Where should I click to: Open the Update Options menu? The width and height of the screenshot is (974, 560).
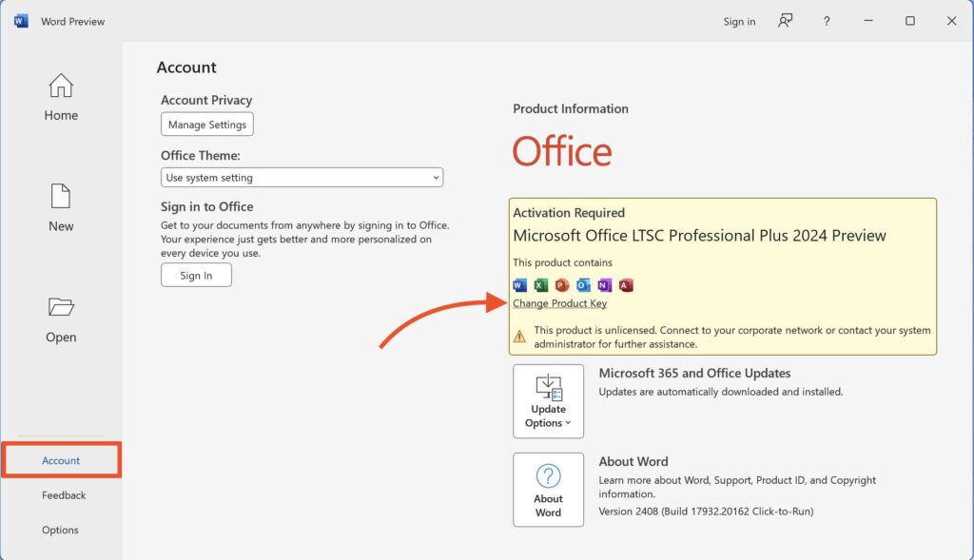click(548, 400)
